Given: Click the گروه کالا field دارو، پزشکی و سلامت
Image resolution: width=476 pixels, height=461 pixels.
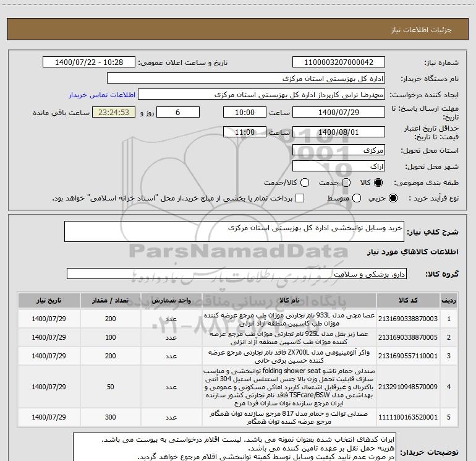Looking at the screenshot, I should point(237,274).
